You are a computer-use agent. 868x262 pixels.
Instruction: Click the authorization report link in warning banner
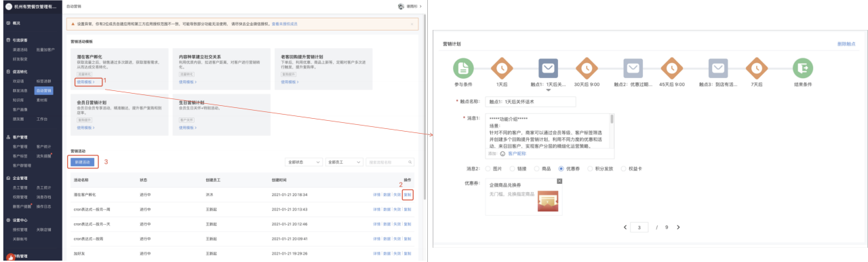click(285, 24)
